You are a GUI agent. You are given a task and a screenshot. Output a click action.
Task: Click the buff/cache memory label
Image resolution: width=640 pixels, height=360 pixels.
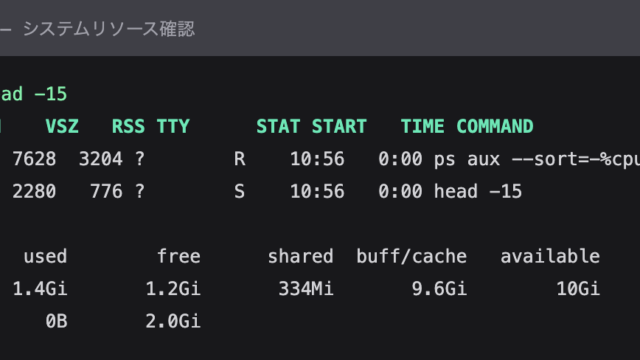(411, 256)
